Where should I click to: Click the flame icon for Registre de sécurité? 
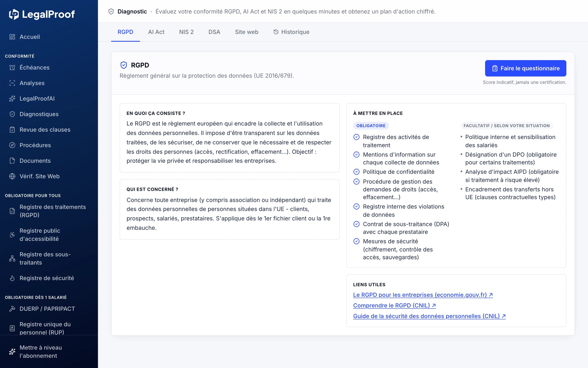tap(12, 278)
